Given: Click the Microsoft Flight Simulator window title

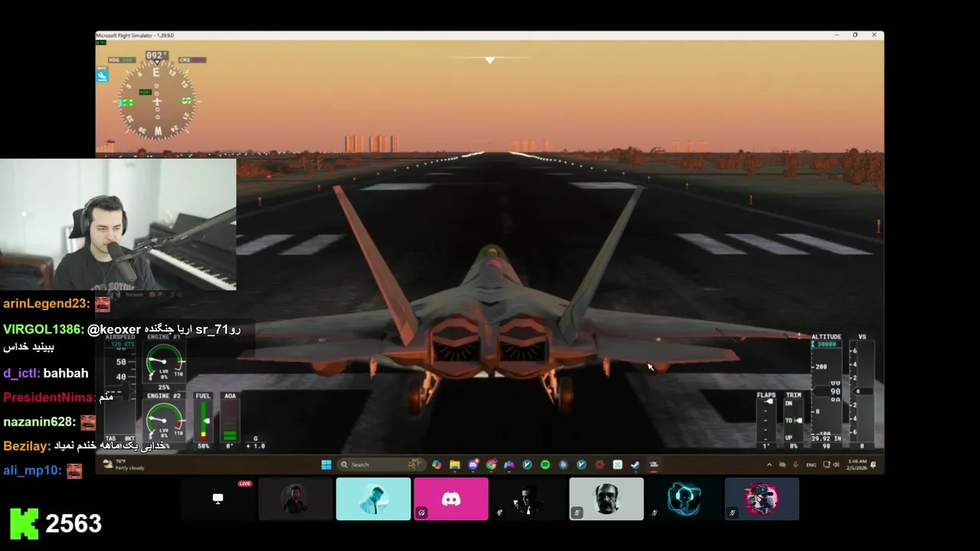Looking at the screenshot, I should [x=135, y=35].
